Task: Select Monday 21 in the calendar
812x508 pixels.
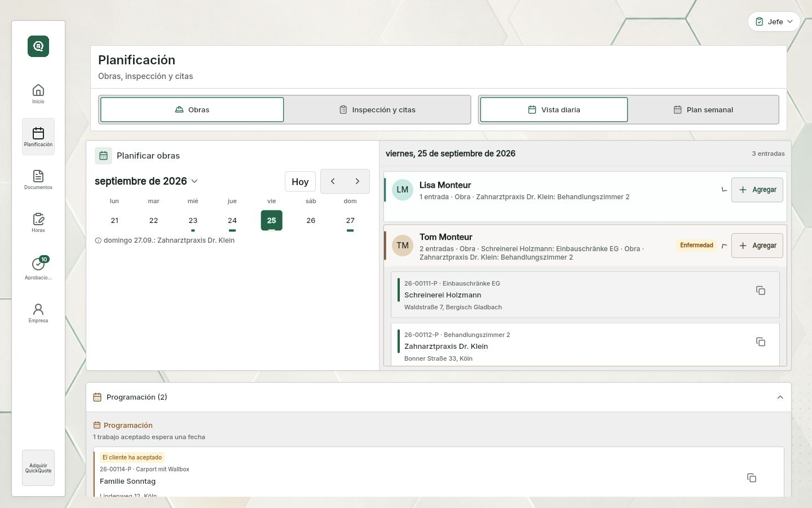Action: (x=114, y=221)
